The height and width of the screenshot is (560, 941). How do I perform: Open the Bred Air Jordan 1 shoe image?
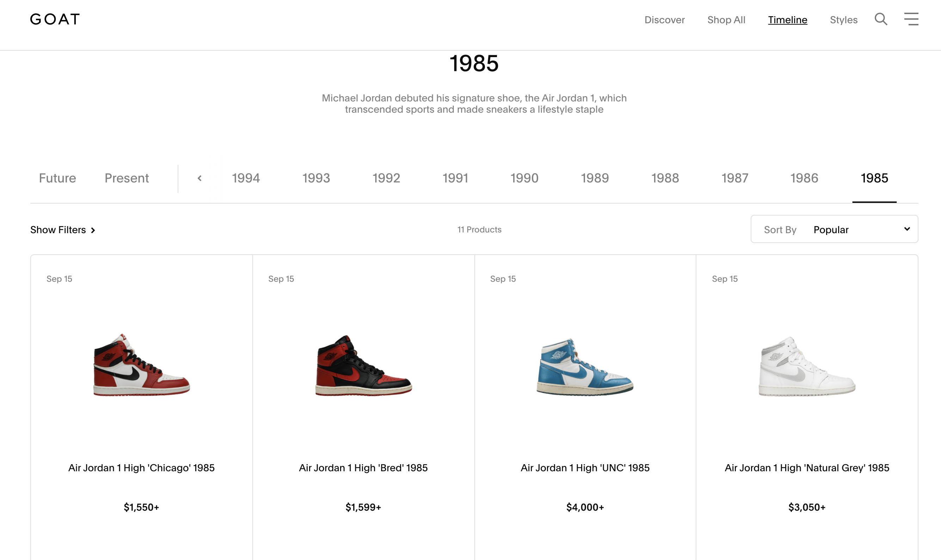point(363,365)
